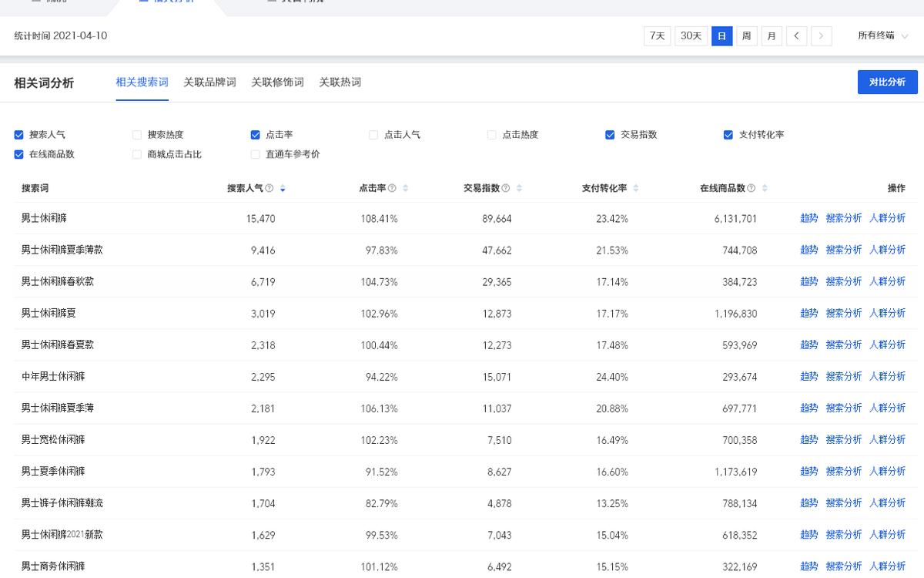Open help tooltip for 点击率 column

(x=393, y=187)
